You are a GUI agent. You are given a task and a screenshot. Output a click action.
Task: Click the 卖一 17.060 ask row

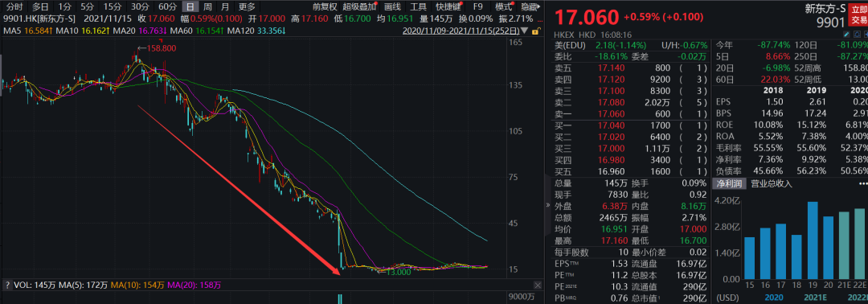(x=632, y=114)
